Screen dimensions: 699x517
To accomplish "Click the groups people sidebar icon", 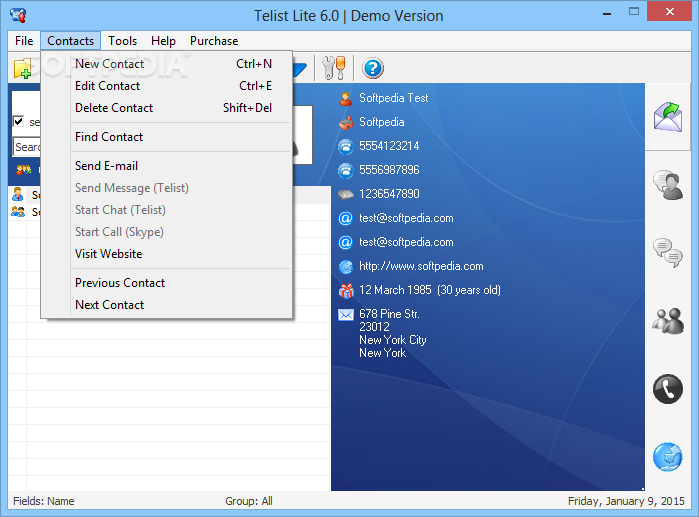I will (668, 320).
